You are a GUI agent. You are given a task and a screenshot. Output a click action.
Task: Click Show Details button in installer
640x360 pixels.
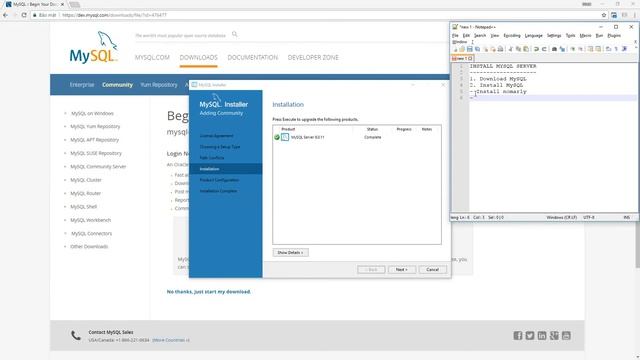290,253
